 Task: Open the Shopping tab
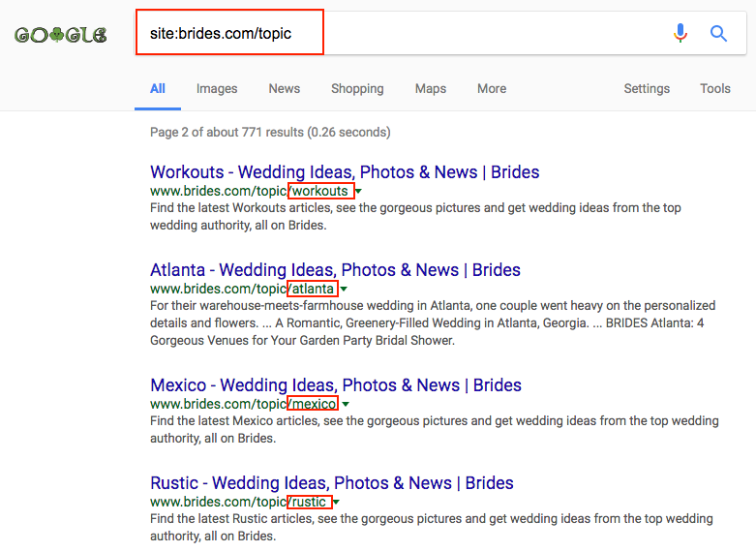[357, 89]
